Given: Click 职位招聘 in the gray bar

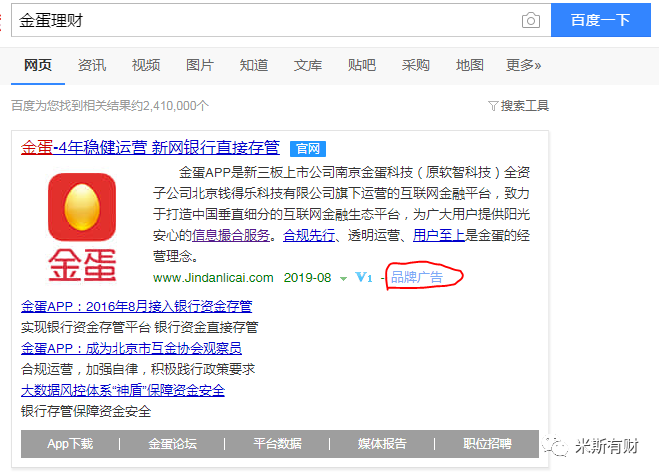Looking at the screenshot, I should (x=488, y=444).
